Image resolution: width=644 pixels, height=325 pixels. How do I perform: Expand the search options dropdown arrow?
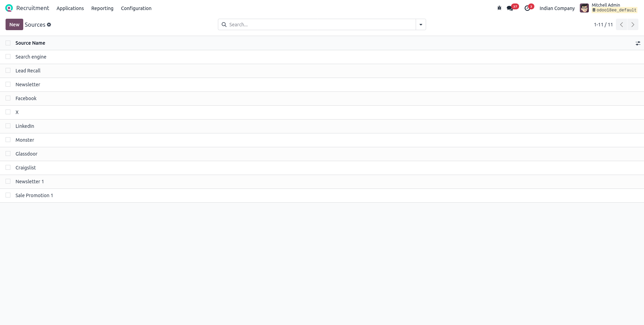421,25
